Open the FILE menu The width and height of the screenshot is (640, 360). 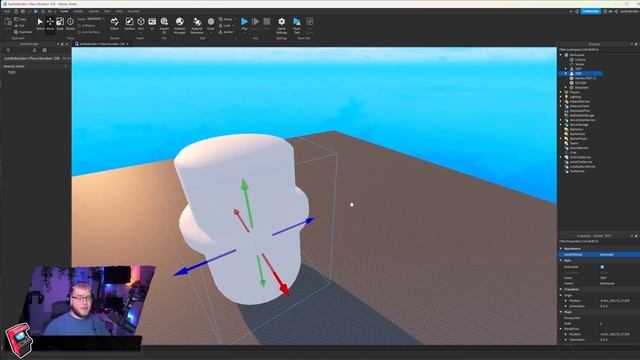(x=7, y=11)
